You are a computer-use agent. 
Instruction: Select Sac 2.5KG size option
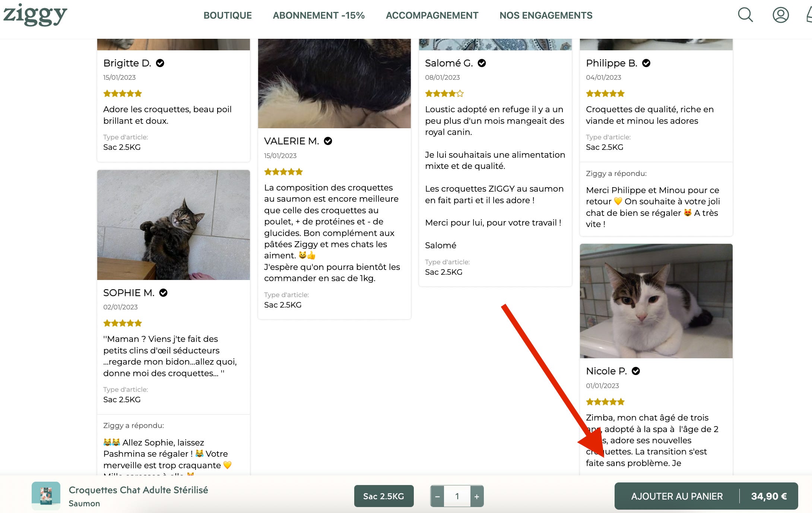point(384,496)
